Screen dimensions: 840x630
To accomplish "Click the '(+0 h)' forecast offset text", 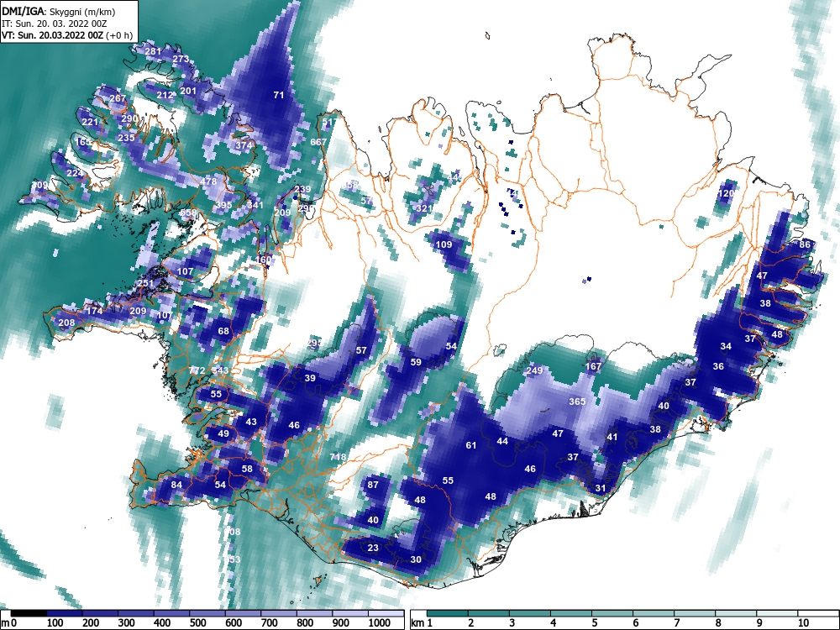I will pos(119,35).
